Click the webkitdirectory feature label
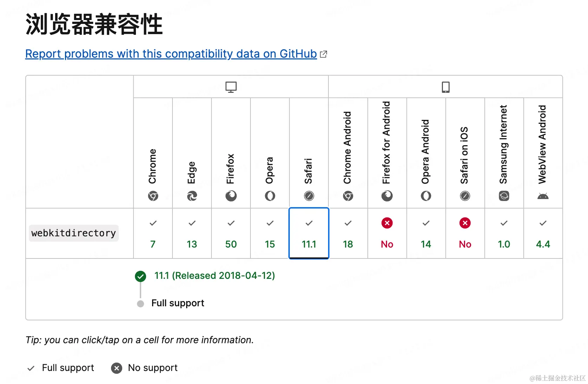 pyautogui.click(x=74, y=233)
